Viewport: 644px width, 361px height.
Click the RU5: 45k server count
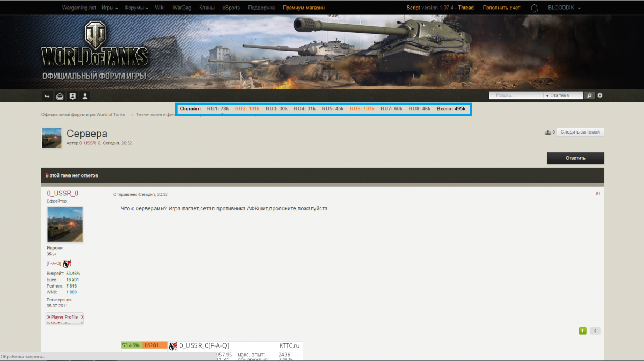333,109
